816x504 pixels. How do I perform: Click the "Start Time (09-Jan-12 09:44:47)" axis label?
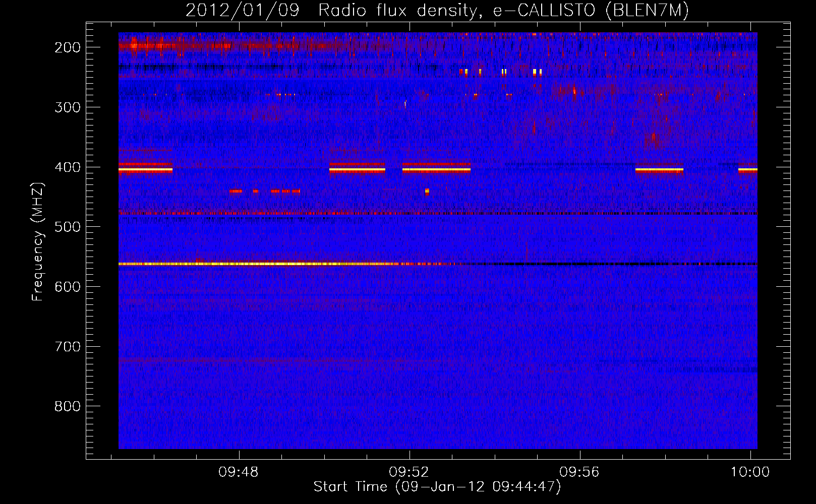click(437, 487)
